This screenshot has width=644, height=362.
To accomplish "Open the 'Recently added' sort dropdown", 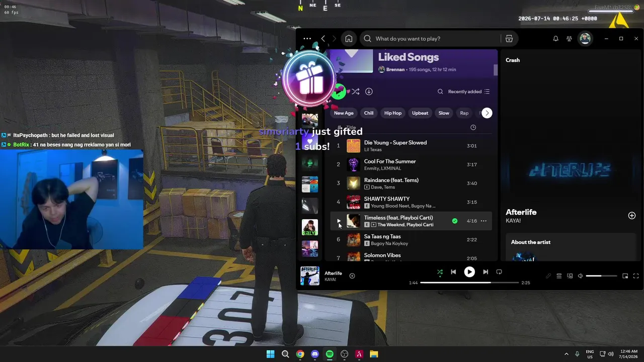I will (469, 92).
